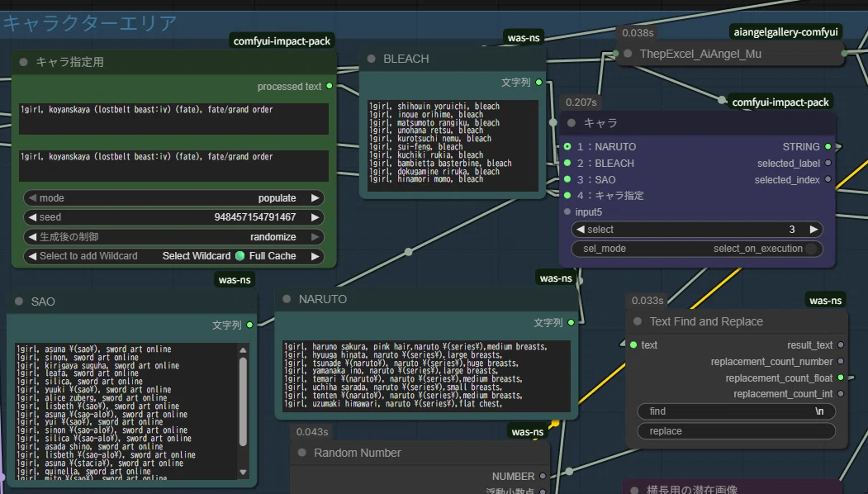Click the replace field in Text Find and Replace
This screenshot has width=868, height=494.
coord(736,431)
